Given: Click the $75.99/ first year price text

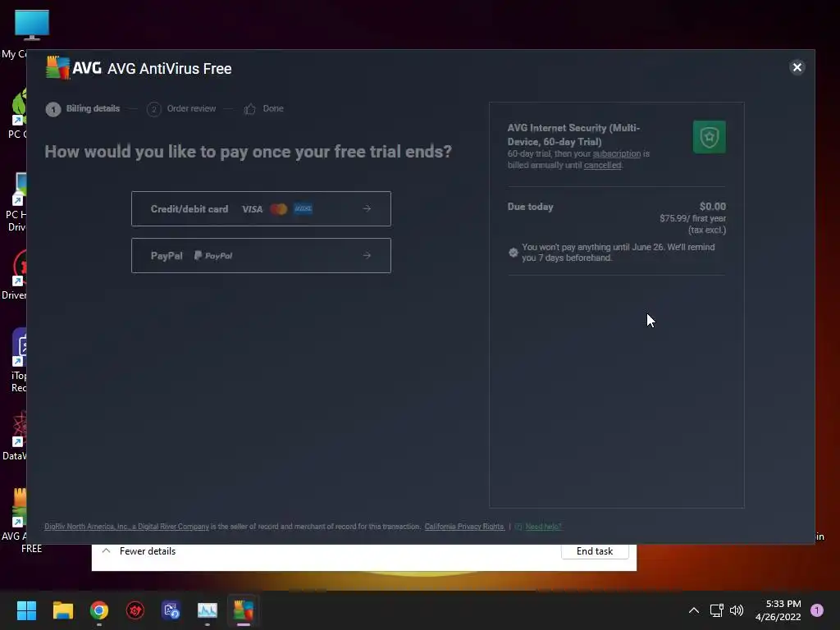Looking at the screenshot, I should (692, 218).
